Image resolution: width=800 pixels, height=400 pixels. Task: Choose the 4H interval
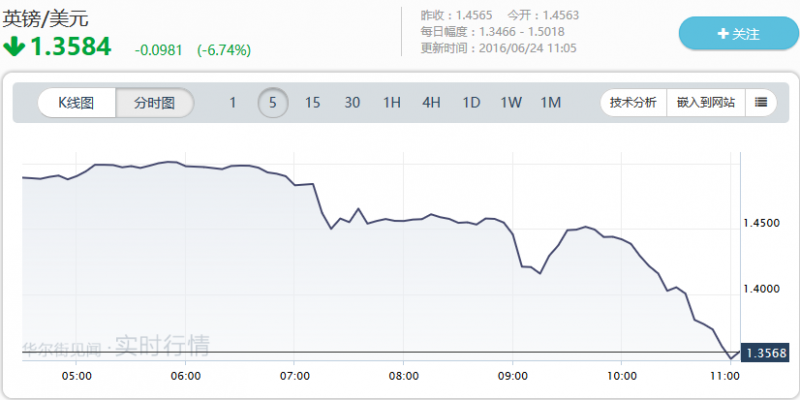(431, 103)
